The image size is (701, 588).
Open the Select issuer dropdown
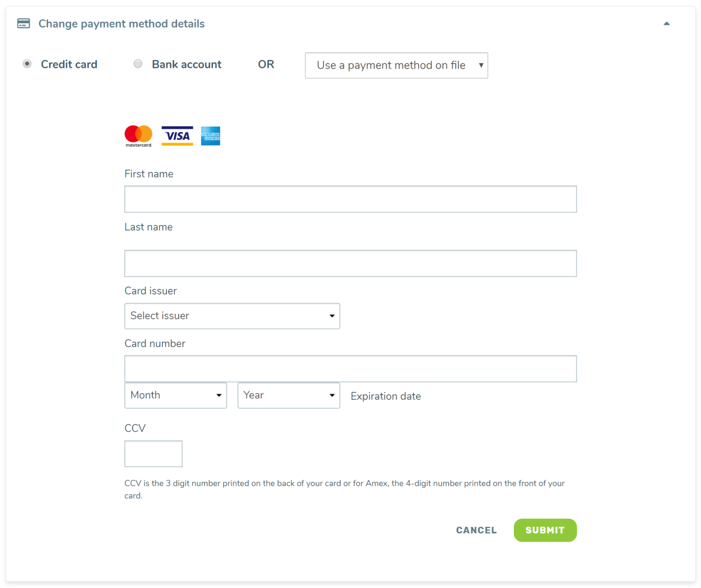click(x=232, y=316)
